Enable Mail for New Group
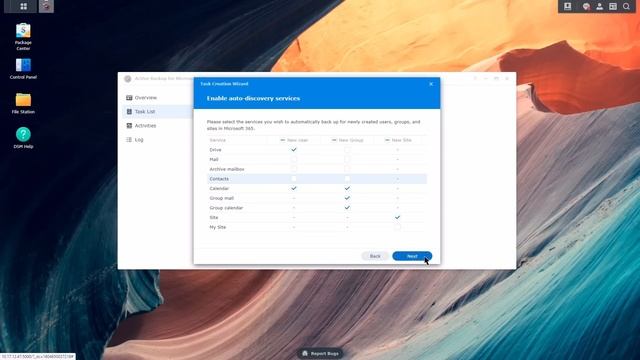The height and width of the screenshot is (360, 640). coord(347,159)
